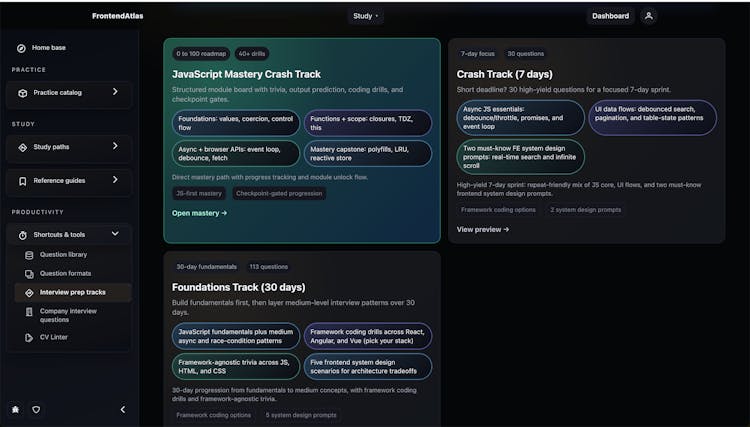Viewport: 750px width, 427px height.
Task: Click the 113 questions tag
Action: (268, 267)
